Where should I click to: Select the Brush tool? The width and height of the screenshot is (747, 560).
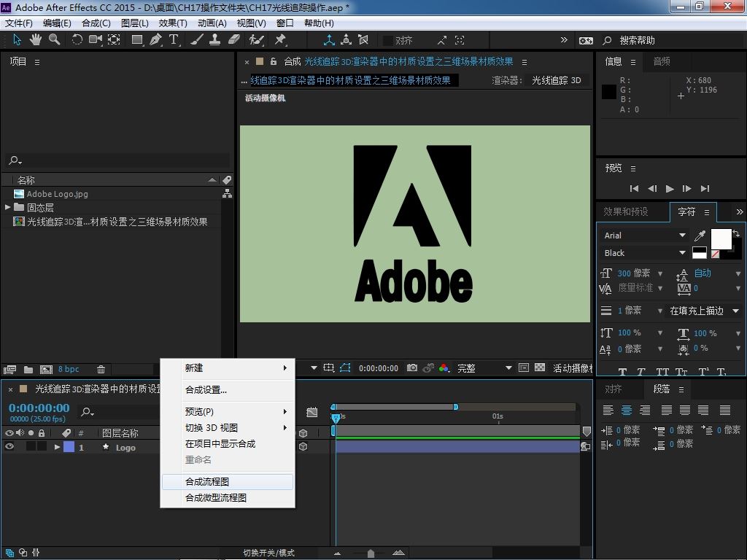pyautogui.click(x=197, y=40)
